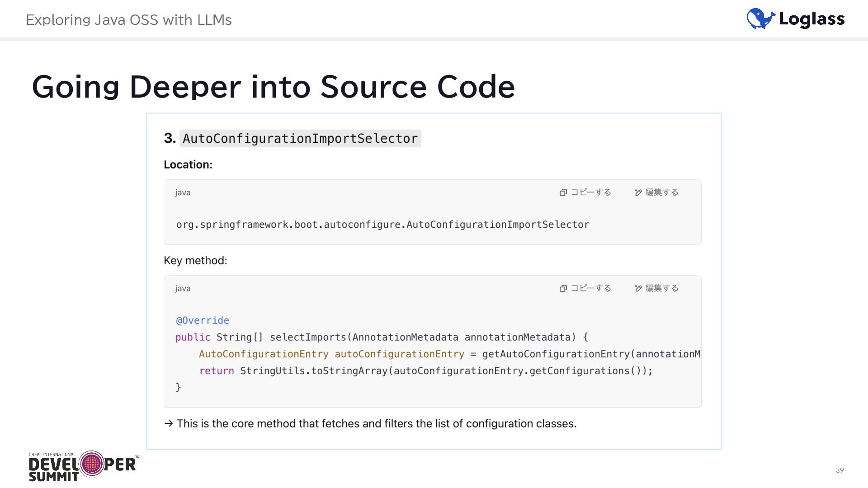The width and height of the screenshot is (868, 488).
Task: Click edit pencil icon in Location block
Action: tap(638, 192)
